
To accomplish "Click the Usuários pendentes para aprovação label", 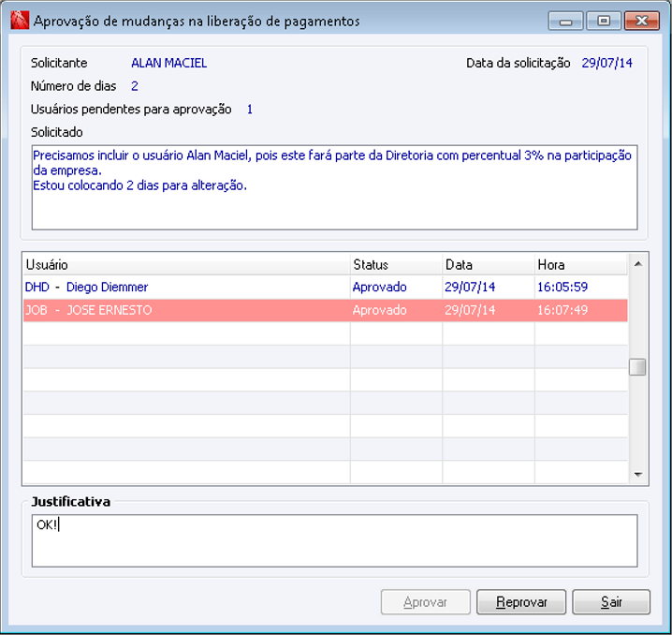I will 131,110.
